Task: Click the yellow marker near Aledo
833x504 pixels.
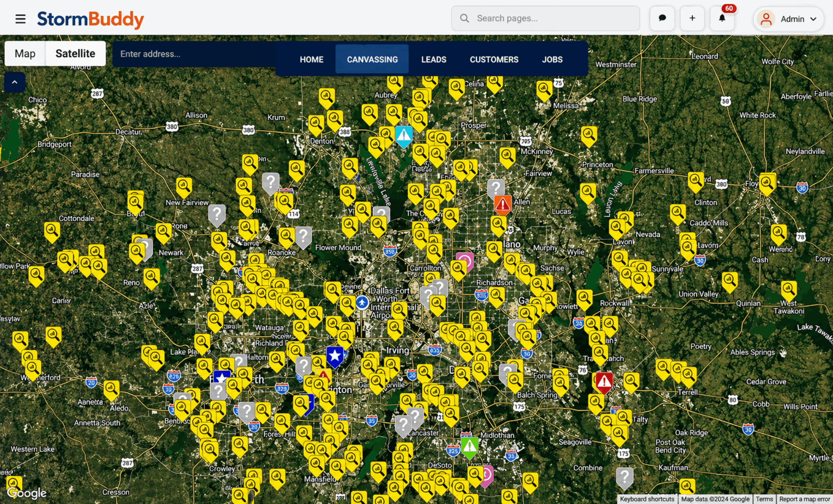Action: pyautogui.click(x=111, y=389)
